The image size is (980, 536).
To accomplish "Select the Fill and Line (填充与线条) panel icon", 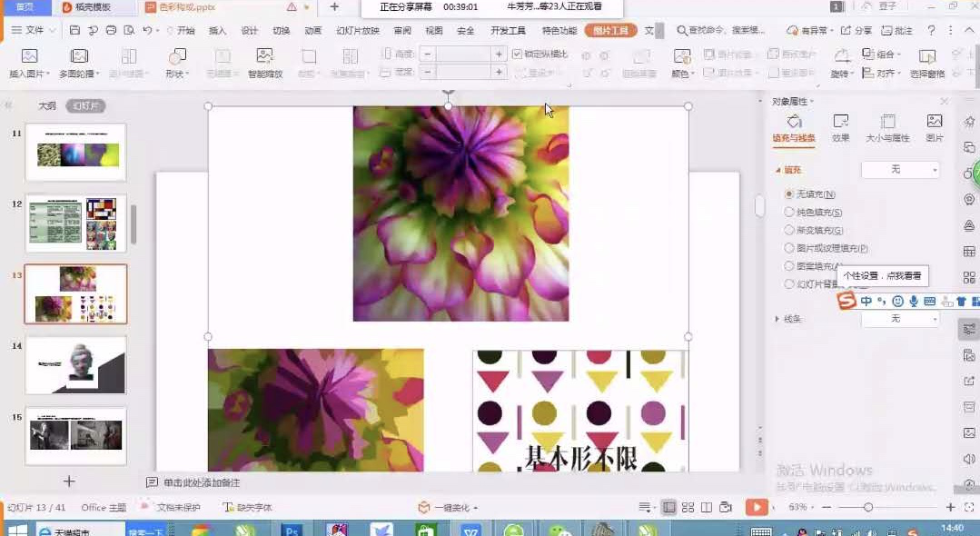I will click(x=794, y=122).
